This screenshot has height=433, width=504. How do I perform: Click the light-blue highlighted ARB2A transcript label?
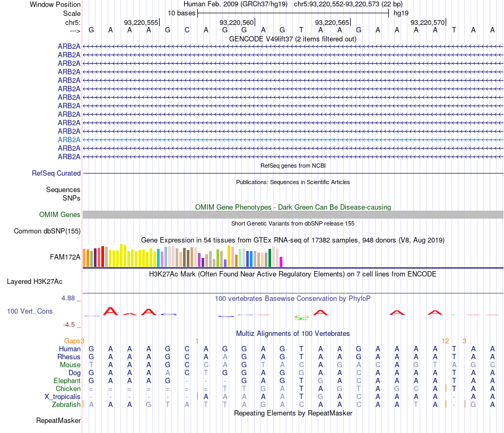point(69,140)
